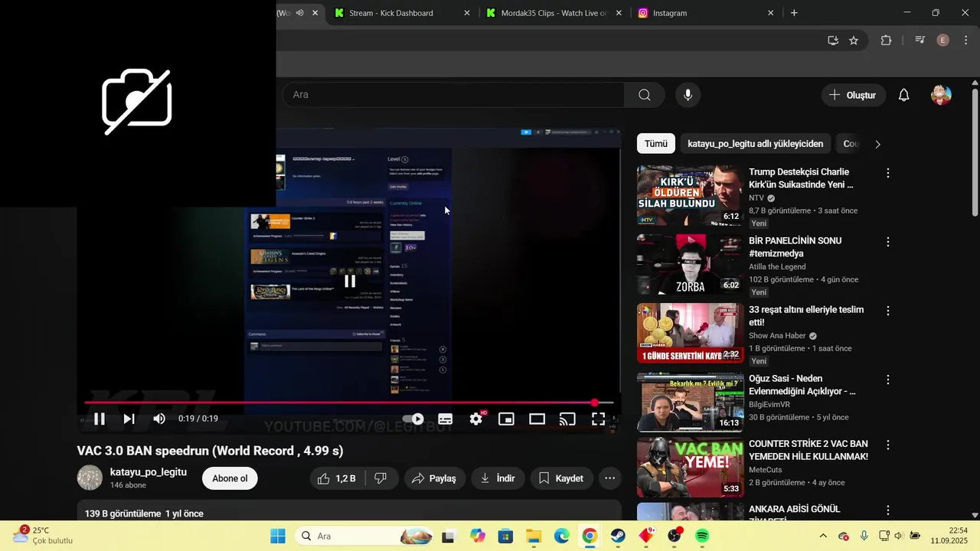
Task: Subscribe with Abone ol button
Action: click(x=230, y=478)
